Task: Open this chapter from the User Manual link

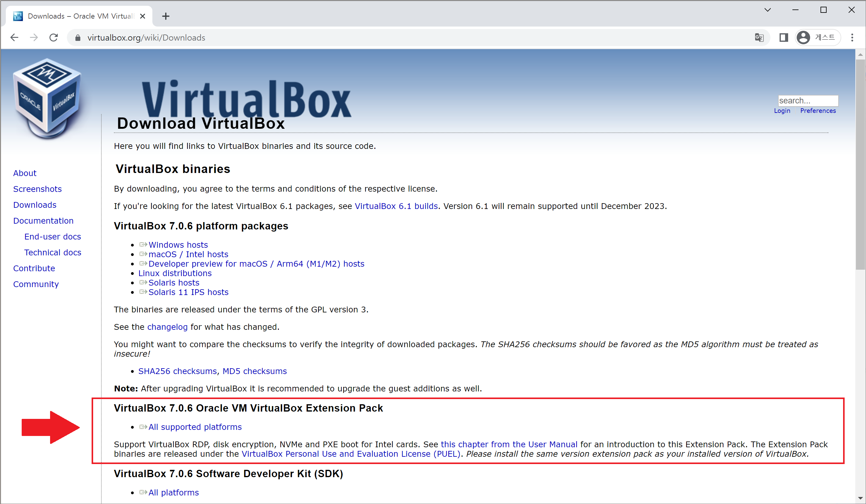Action: point(509,444)
